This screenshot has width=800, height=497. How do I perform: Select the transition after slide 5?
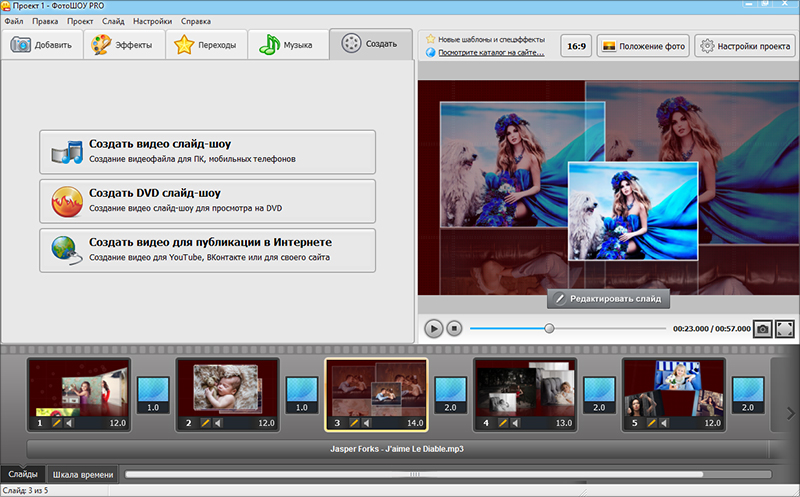pyautogui.click(x=748, y=395)
